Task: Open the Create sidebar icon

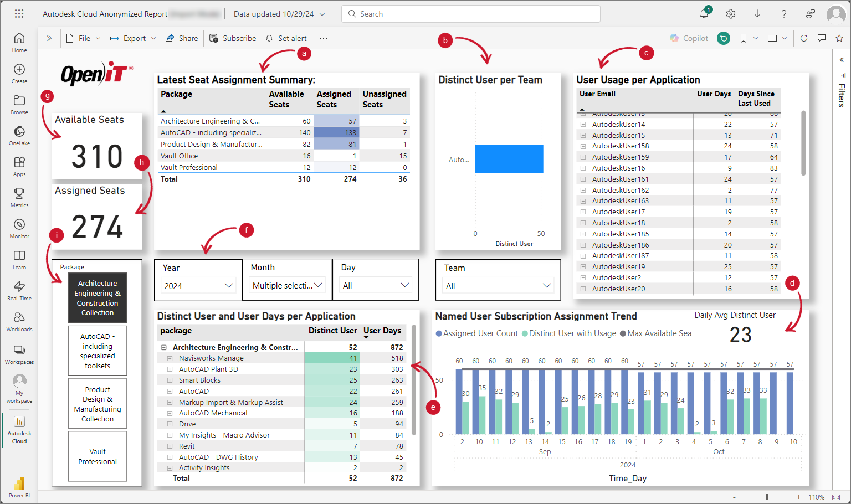Action: [19, 73]
